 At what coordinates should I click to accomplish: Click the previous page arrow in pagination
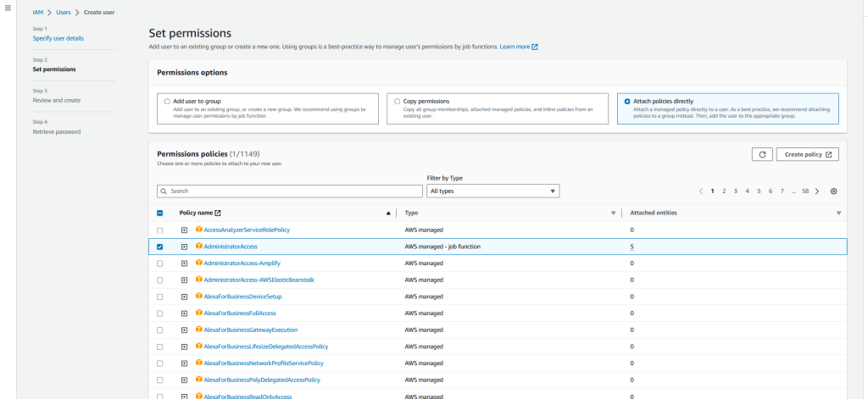pos(701,191)
